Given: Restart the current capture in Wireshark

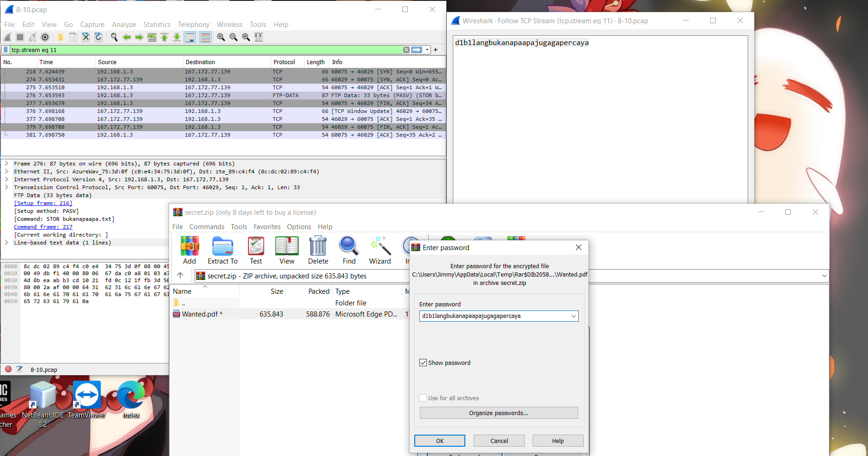Looking at the screenshot, I should click(33, 37).
